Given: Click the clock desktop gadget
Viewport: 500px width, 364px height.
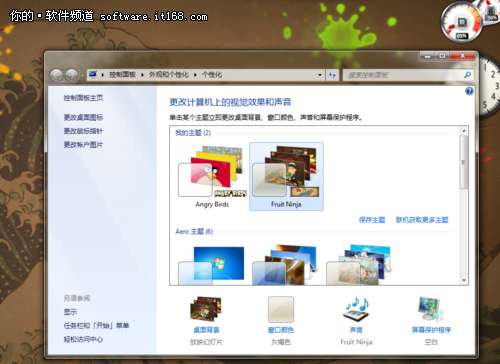Looking at the screenshot, I should pos(489,86).
